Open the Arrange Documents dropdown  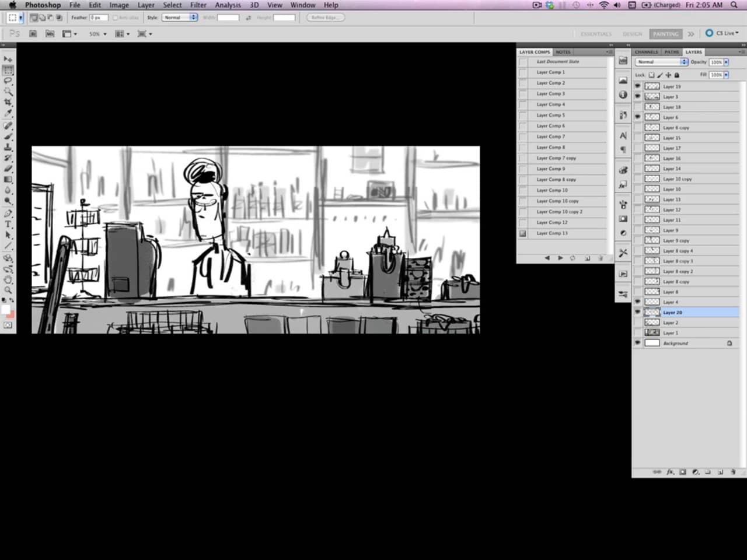122,34
